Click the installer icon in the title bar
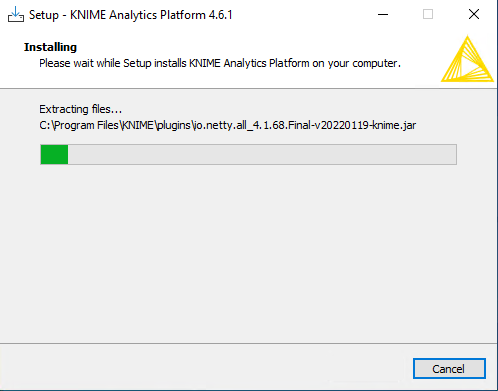 click(16, 15)
